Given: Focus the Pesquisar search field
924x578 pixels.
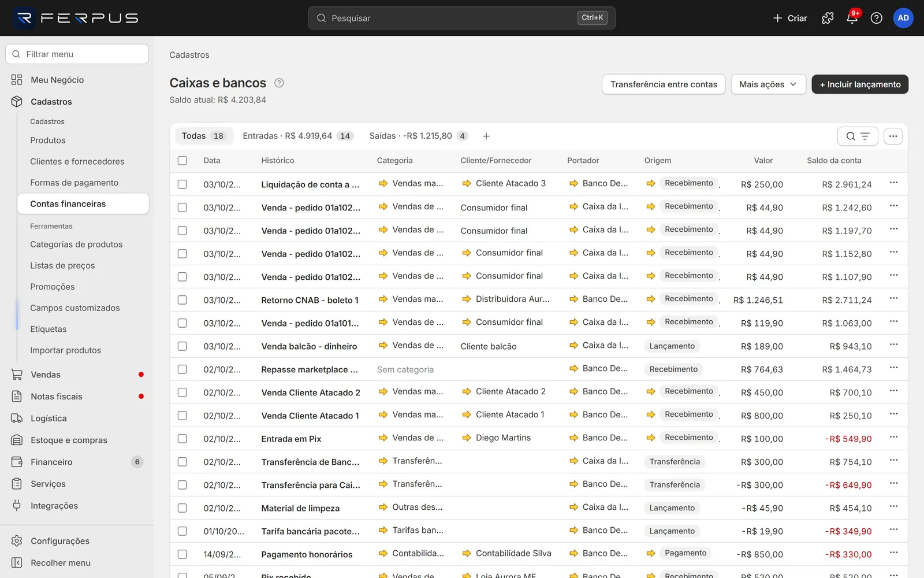Looking at the screenshot, I should 461,18.
